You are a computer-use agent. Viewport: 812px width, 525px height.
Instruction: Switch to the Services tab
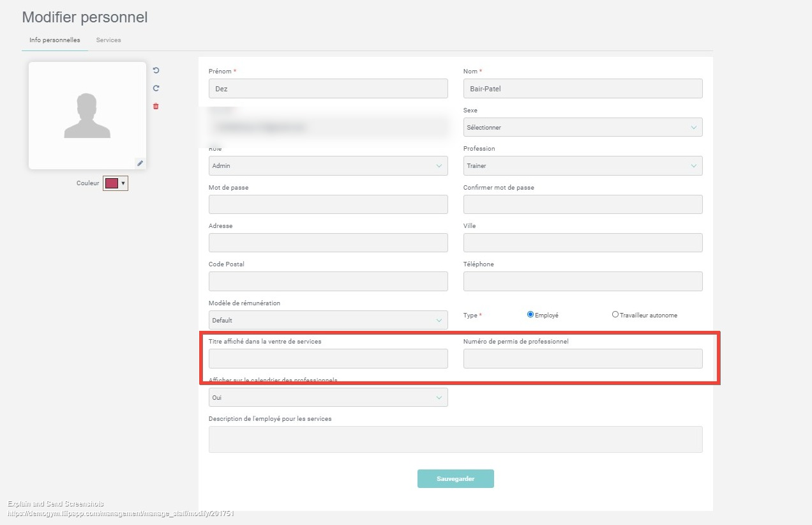point(109,40)
